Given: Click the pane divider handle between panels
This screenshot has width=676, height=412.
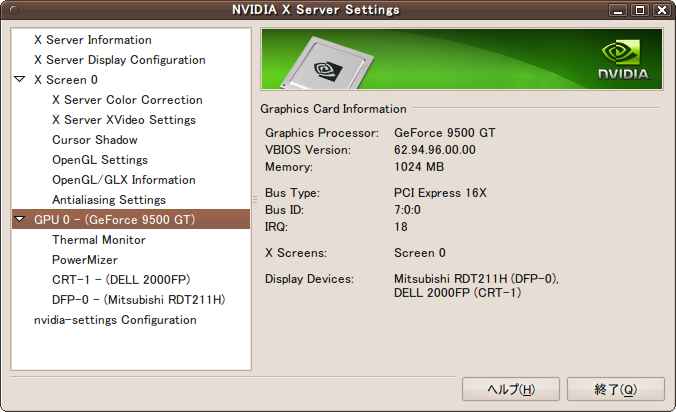Looking at the screenshot, I should 255,200.
